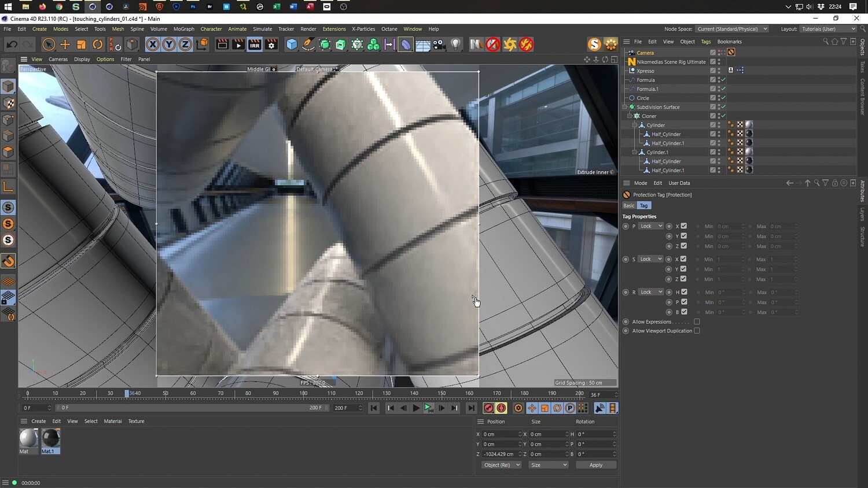Toggle the Autokeying button in timeline

coord(501,408)
